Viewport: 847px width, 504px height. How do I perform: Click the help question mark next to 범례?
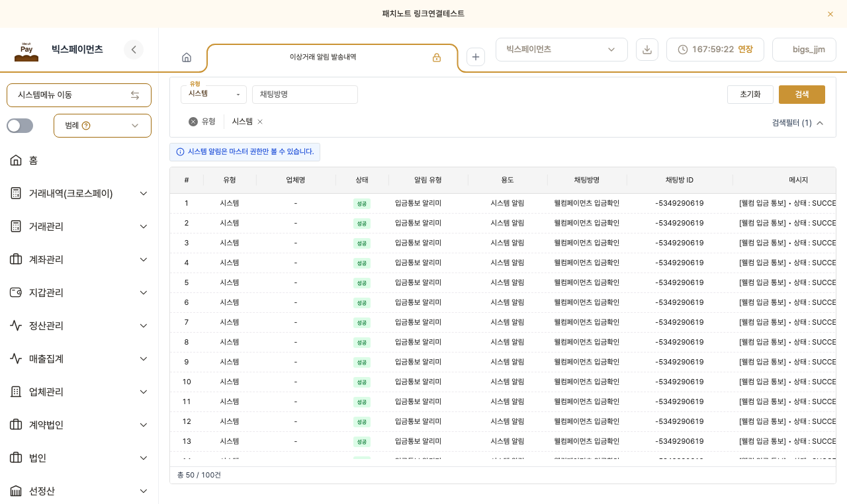(x=86, y=126)
